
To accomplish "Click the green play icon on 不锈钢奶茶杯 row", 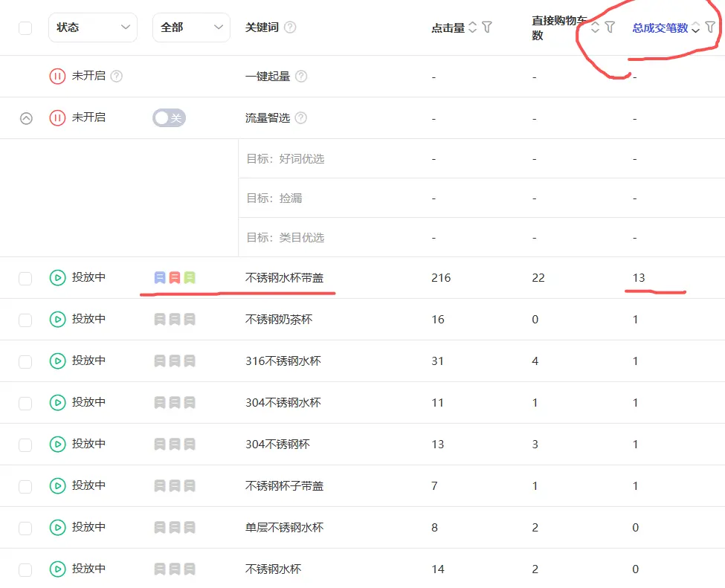I will click(x=57, y=320).
